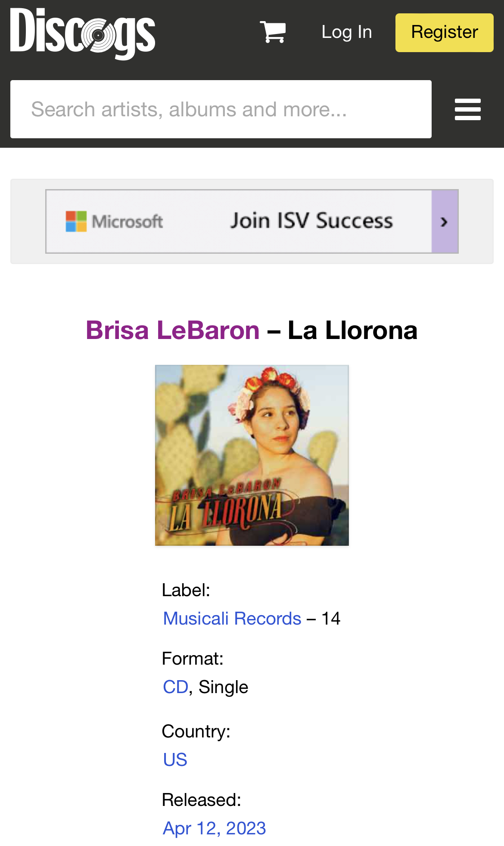Click the CD format link
The width and height of the screenshot is (504, 846).
(175, 687)
